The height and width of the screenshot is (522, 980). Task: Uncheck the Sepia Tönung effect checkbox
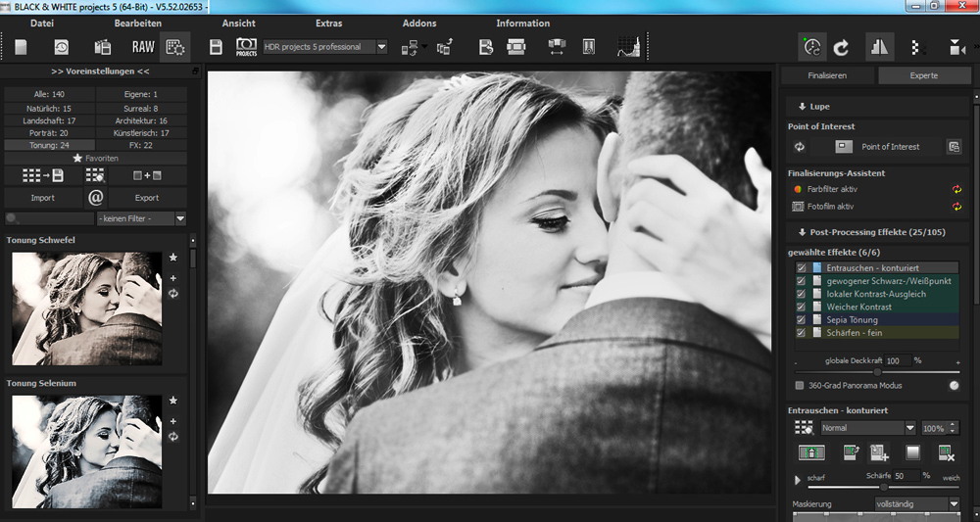click(x=802, y=320)
